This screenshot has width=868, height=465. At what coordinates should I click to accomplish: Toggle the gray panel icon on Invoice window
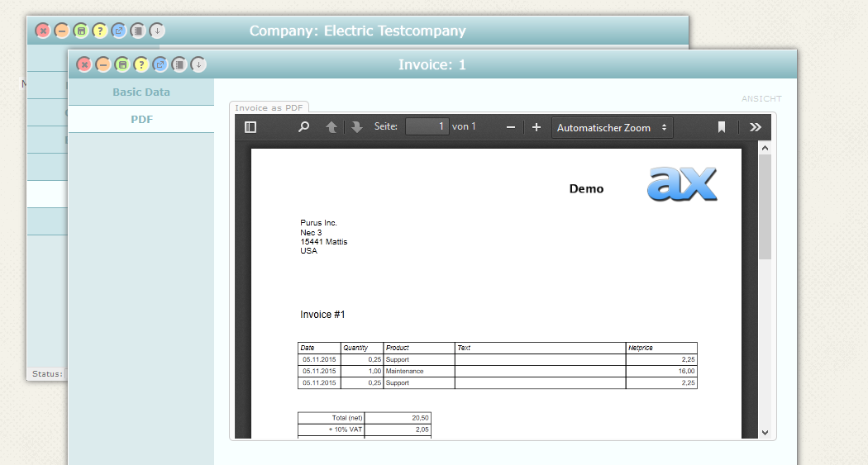tap(179, 64)
